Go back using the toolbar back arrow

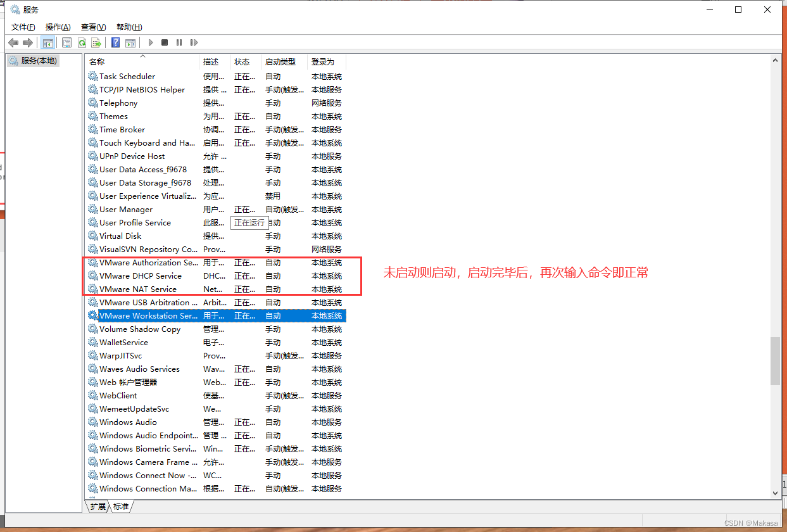coord(13,42)
